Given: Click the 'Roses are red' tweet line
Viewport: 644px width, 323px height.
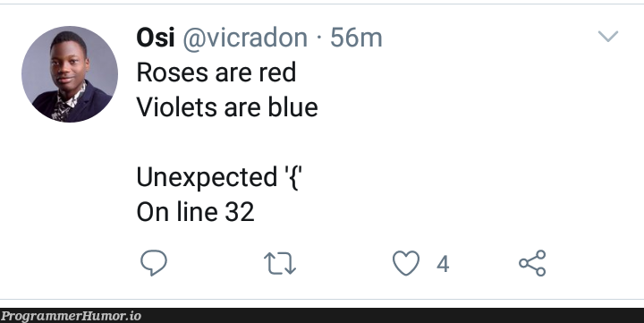Looking at the screenshot, I should pyautogui.click(x=216, y=72).
